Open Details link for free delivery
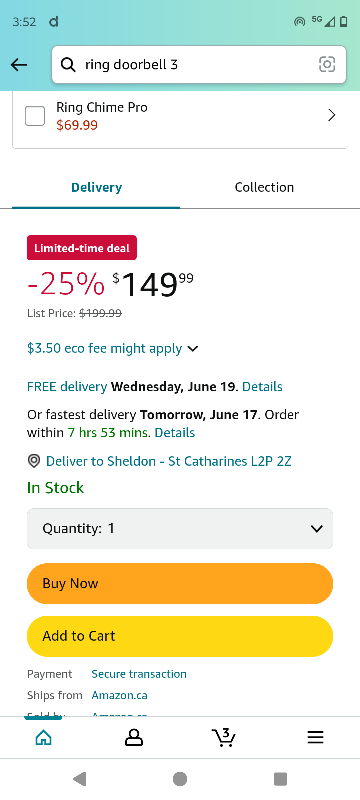 tap(262, 387)
